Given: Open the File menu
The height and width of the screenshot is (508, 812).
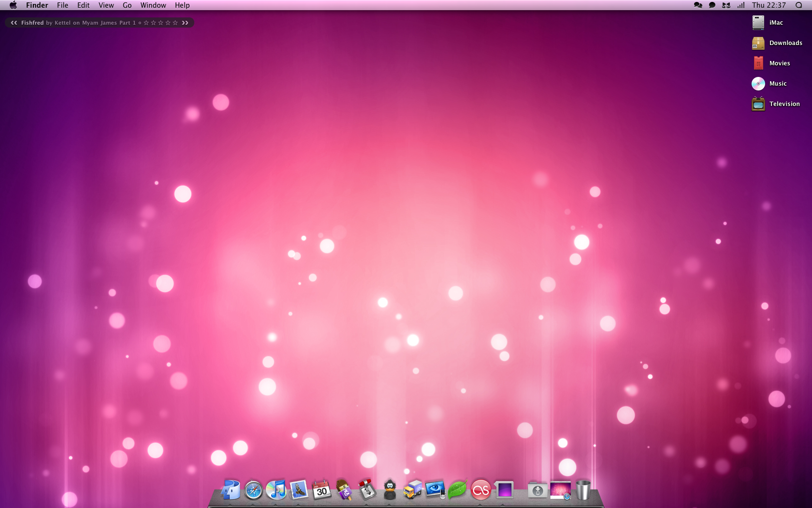Looking at the screenshot, I should [x=62, y=5].
